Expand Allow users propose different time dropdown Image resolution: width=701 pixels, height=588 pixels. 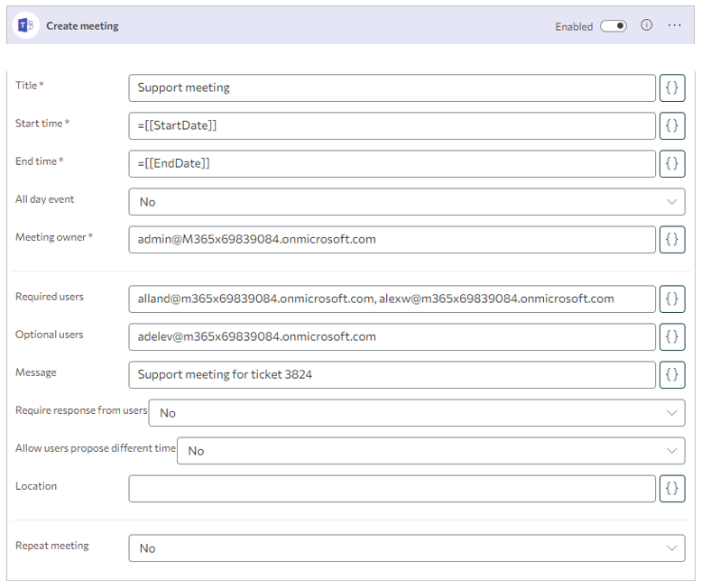[430, 451]
